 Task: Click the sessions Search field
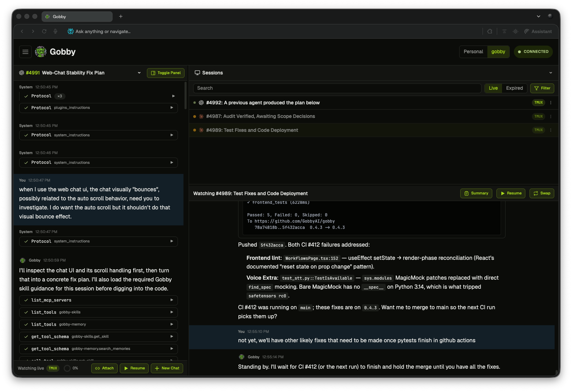(x=337, y=88)
